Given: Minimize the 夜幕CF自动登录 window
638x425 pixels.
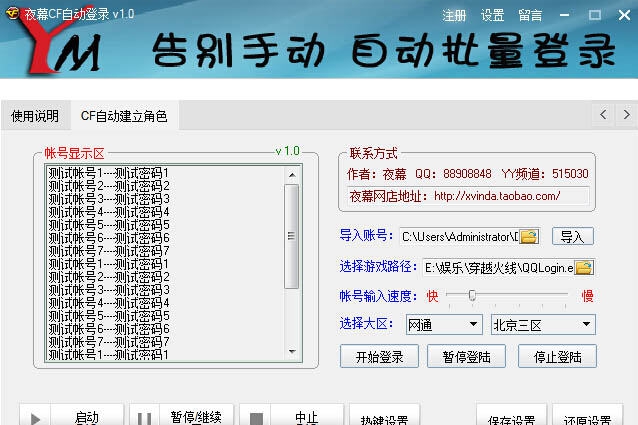Looking at the screenshot, I should coord(564,15).
